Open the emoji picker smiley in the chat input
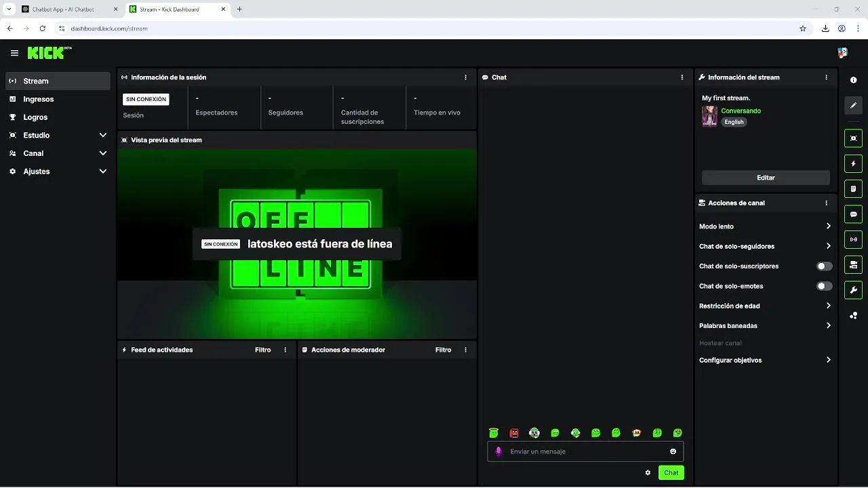 tap(673, 451)
